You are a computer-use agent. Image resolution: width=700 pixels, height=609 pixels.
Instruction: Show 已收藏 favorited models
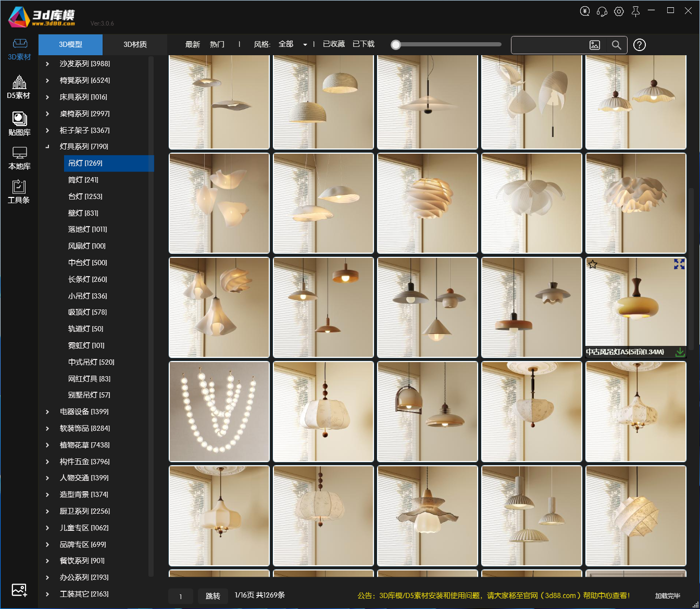coord(334,44)
